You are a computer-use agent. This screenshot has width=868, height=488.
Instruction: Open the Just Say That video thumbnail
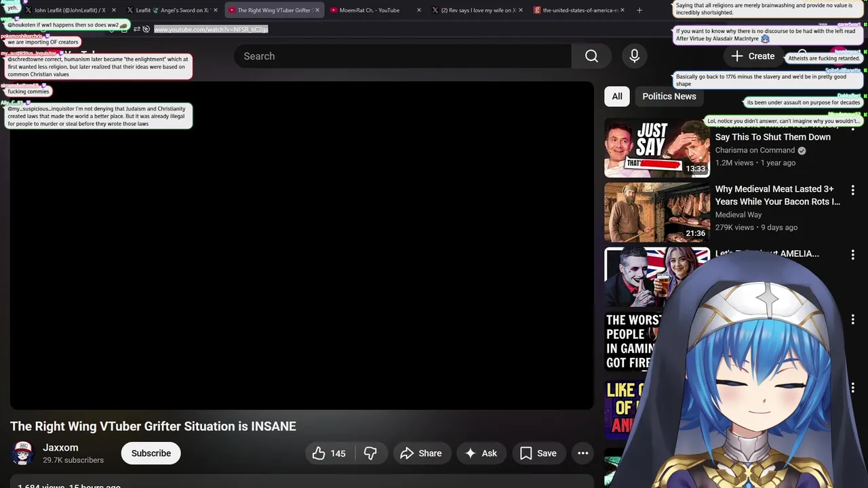(x=657, y=148)
